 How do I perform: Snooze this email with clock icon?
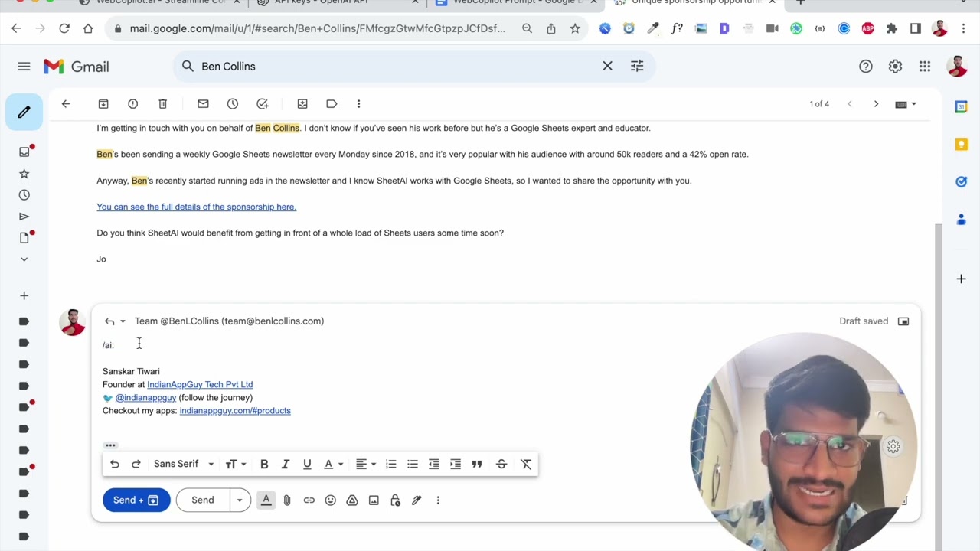pos(233,104)
